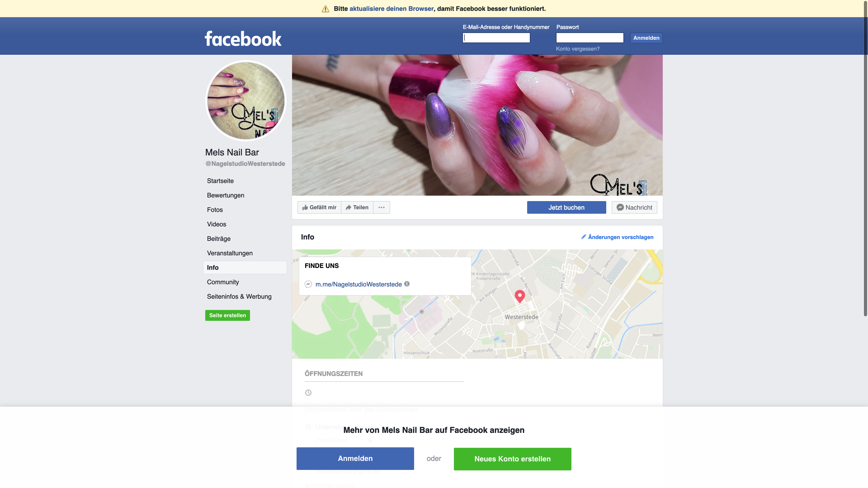Open the Bewertungen section in sidebar

[225, 195]
